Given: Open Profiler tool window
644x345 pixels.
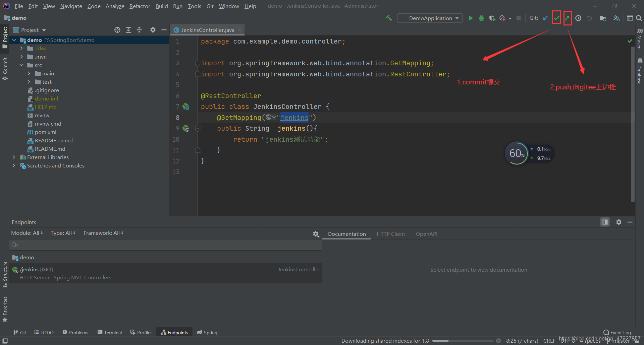Looking at the screenshot, I should [141, 332].
